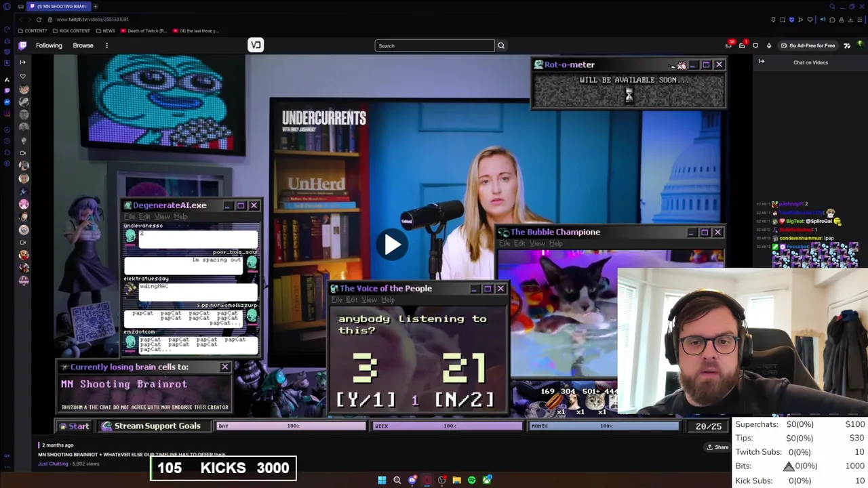Open the user avatar menu
Image resolution: width=868 pixels, height=488 pixels.
coord(861,45)
